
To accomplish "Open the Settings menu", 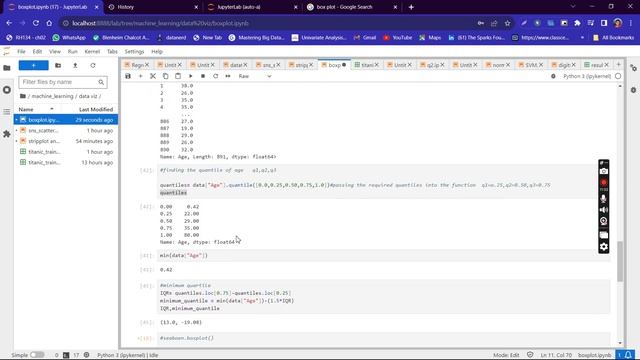I will point(134,52).
